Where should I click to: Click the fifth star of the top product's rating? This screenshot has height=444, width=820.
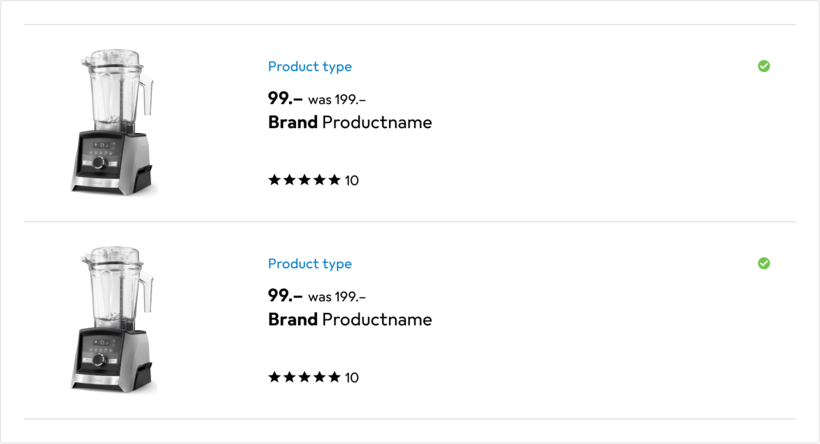pyautogui.click(x=334, y=180)
